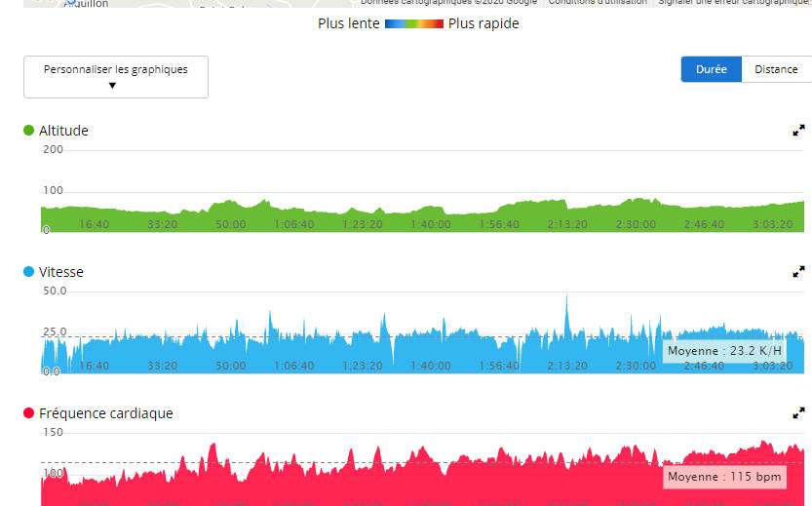Click the Fréquence cardiaque chart title
The height and width of the screenshot is (506, 812).
coord(105,413)
